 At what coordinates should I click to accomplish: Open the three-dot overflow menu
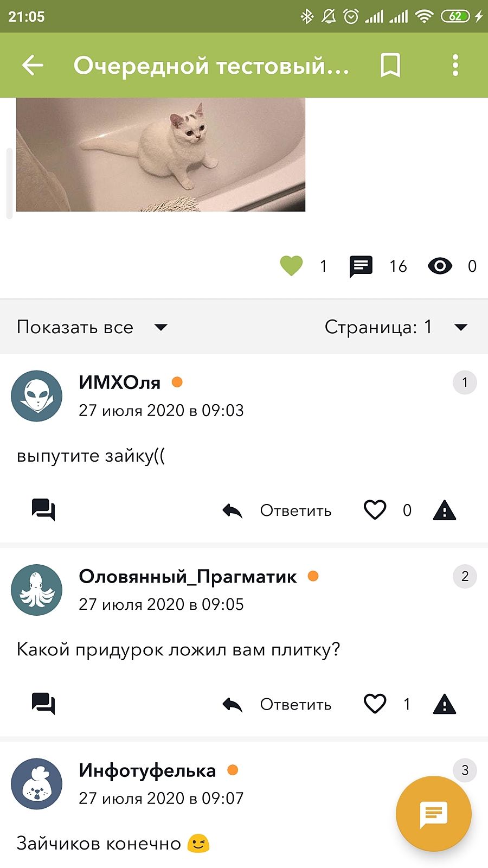tap(455, 65)
